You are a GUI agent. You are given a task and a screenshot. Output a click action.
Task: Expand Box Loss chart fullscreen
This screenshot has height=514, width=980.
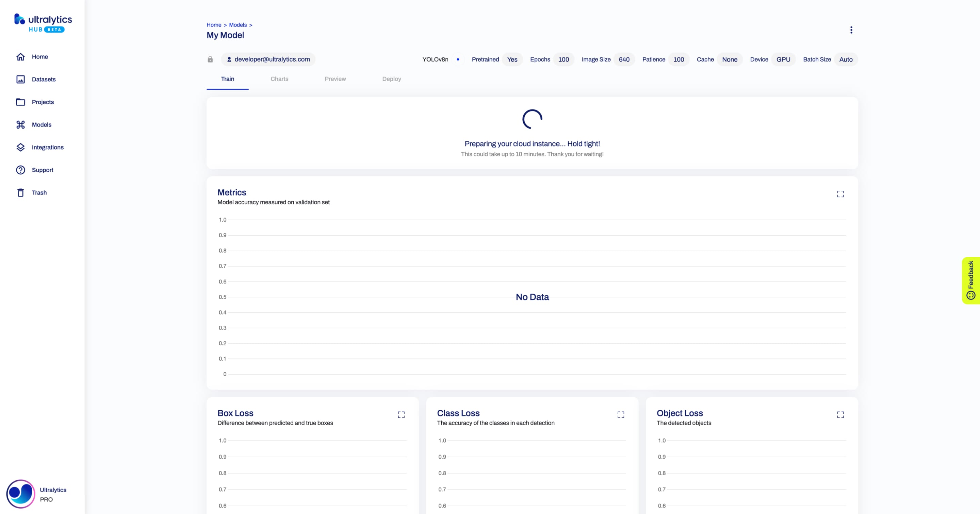(401, 414)
